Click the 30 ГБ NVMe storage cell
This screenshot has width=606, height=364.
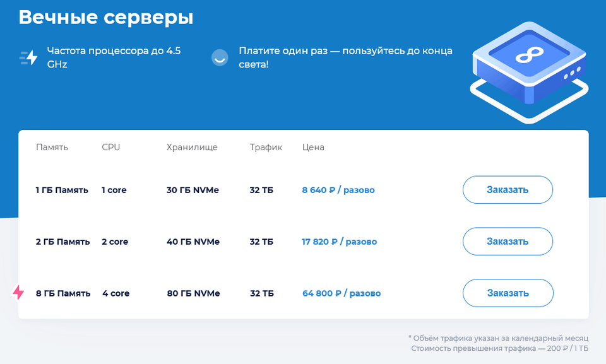click(x=193, y=189)
